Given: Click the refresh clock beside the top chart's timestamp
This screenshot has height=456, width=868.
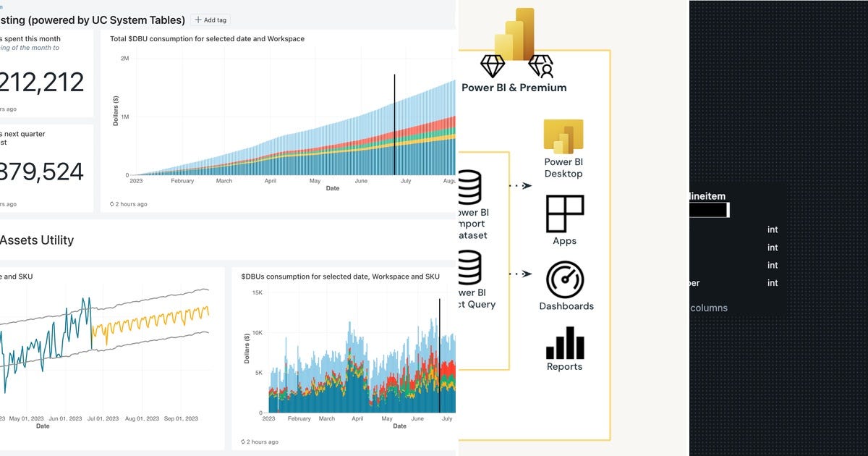Looking at the screenshot, I should click(111, 204).
